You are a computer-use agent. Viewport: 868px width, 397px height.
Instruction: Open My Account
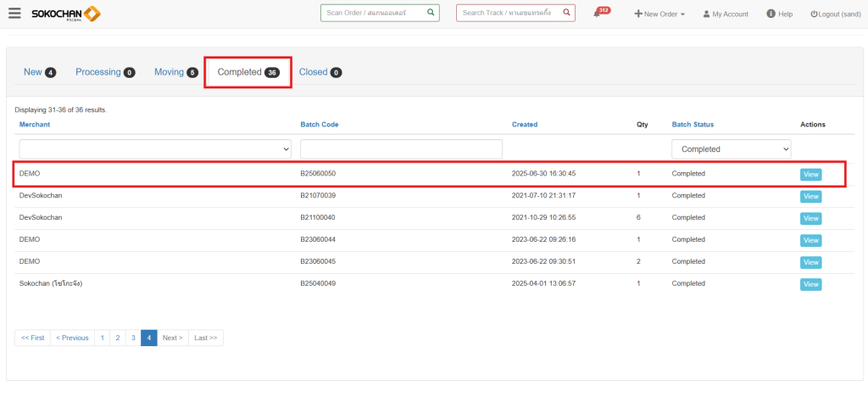(725, 14)
